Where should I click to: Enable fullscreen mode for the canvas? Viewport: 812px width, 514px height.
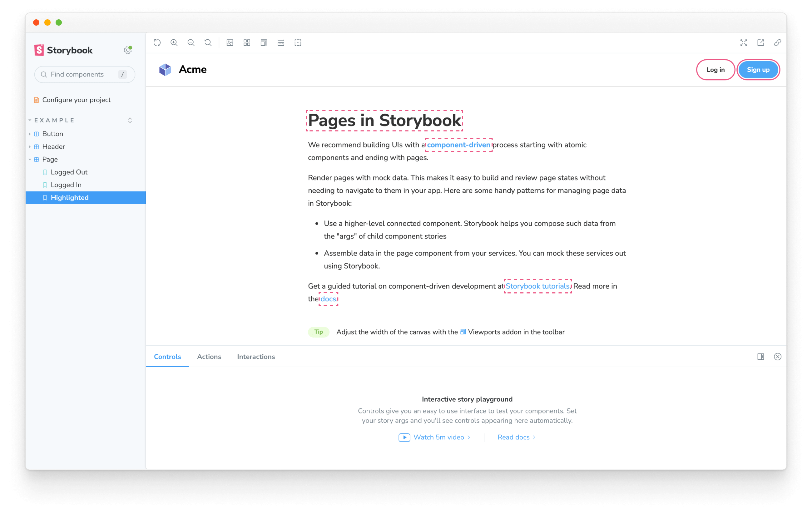744,42
